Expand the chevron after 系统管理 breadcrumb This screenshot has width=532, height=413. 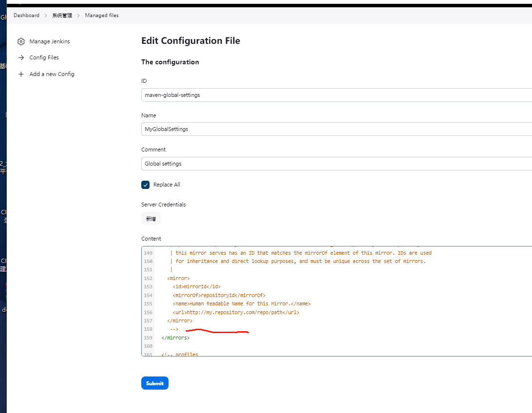pos(78,16)
